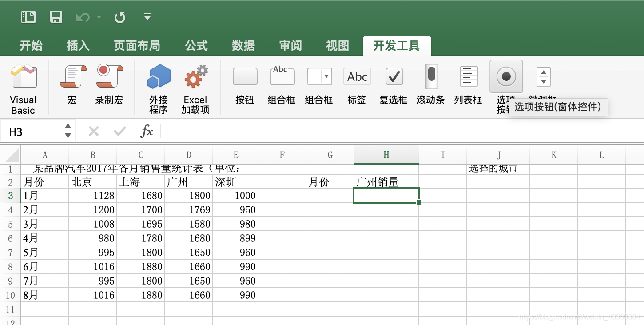This screenshot has width=644, height=325.
Task: Expand the Undo history dropdown arrow
Action: pyautogui.click(x=99, y=17)
